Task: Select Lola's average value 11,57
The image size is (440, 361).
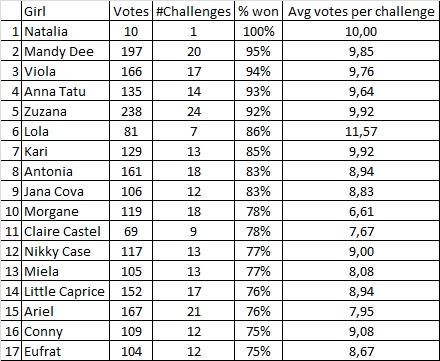Action: (x=361, y=131)
